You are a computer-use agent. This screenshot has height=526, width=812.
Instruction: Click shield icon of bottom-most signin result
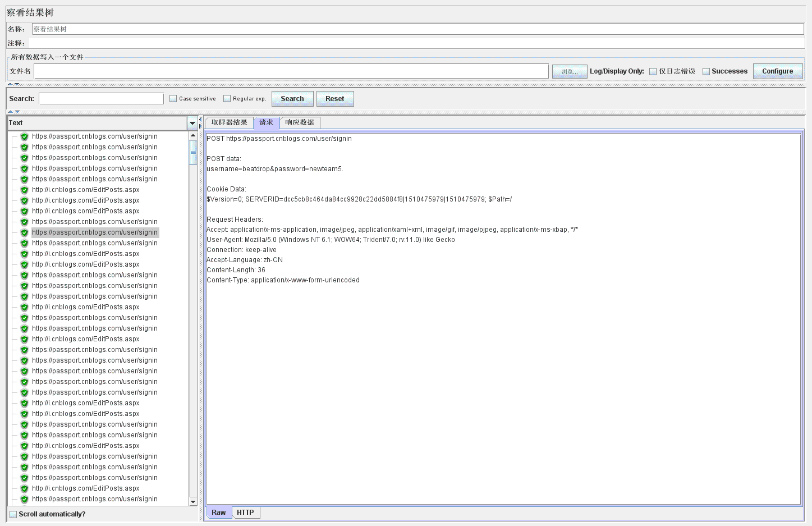[24, 499]
